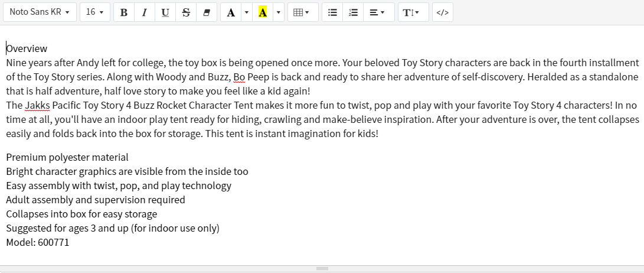Toggle italic formatting

click(x=145, y=12)
